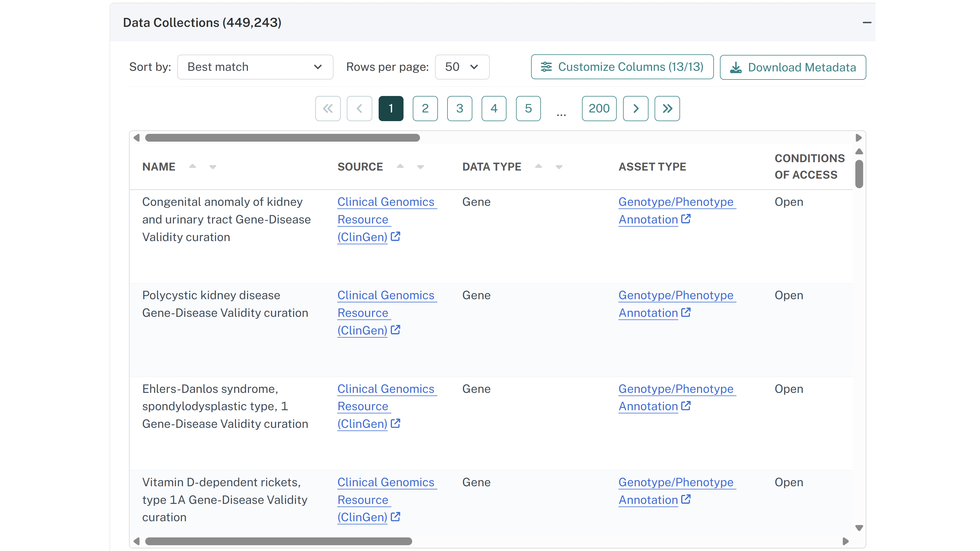Click 'Congenital anomaly of kidney' name cell
This screenshot has height=551, width=980.
tap(226, 219)
